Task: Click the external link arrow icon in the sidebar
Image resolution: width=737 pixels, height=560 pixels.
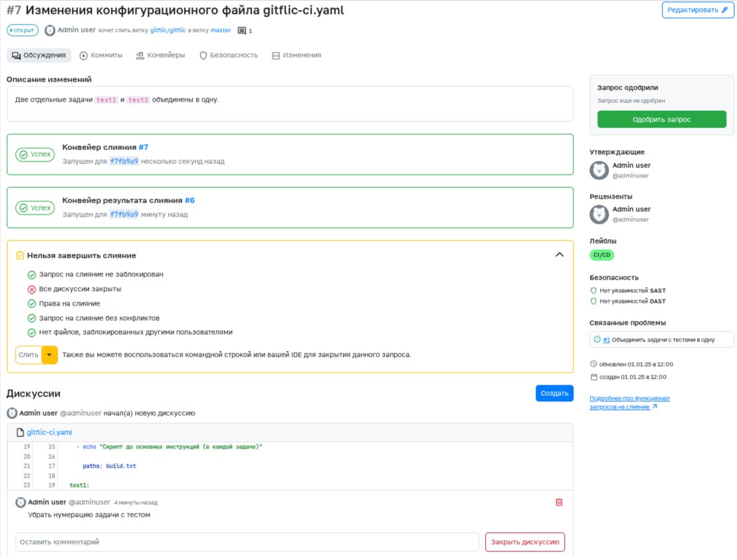Action: coord(655,407)
